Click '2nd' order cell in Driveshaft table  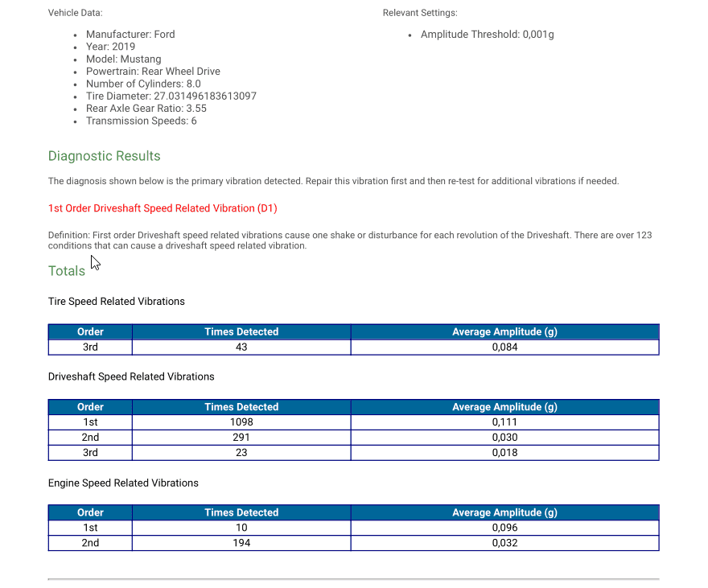[90, 438]
